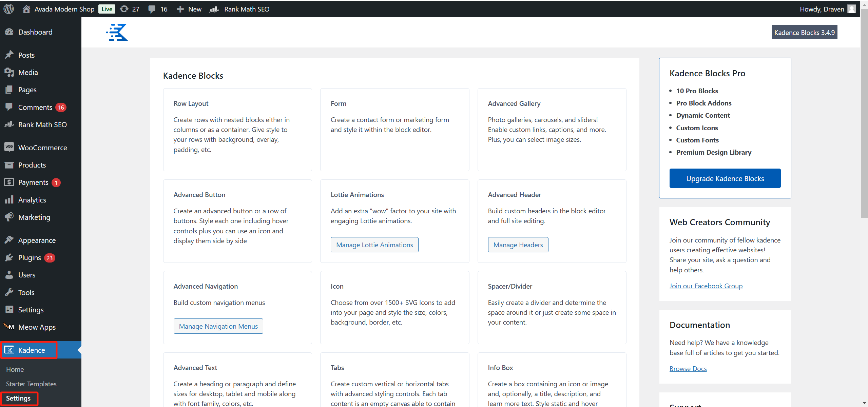Click the Payments icon with notification badge
Screen dimensions: 868x407
coord(9,182)
